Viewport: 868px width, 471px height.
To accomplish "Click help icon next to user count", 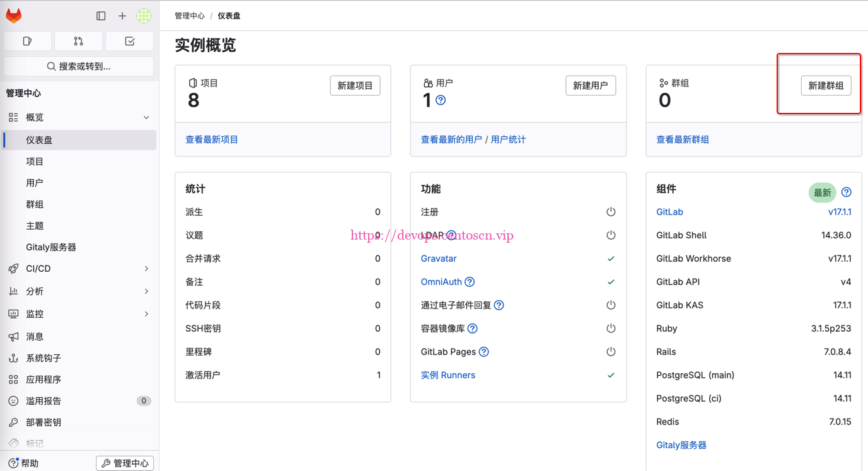I will click(441, 100).
